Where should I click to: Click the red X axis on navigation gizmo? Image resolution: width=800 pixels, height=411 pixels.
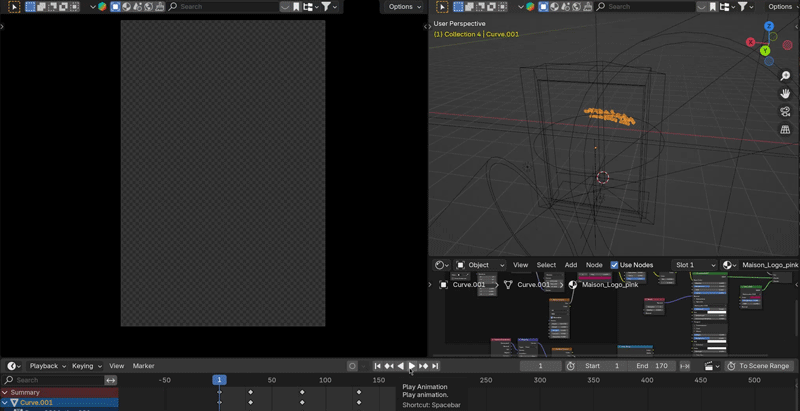[751, 42]
